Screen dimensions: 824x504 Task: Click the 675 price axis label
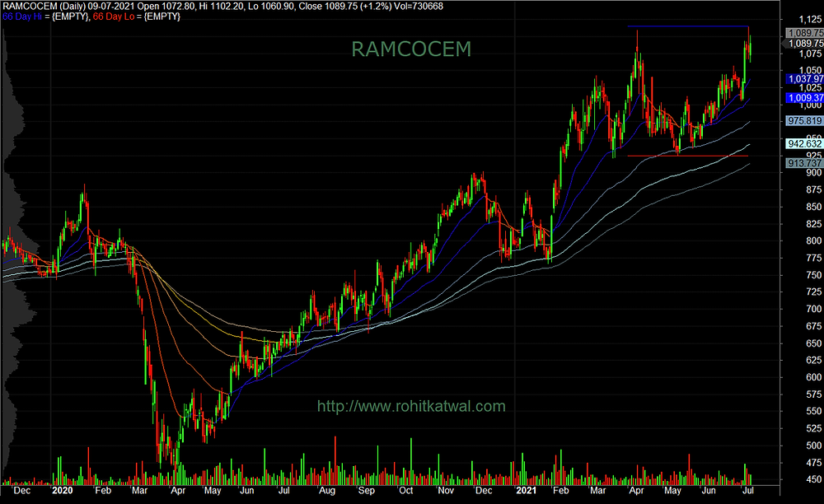click(x=813, y=326)
